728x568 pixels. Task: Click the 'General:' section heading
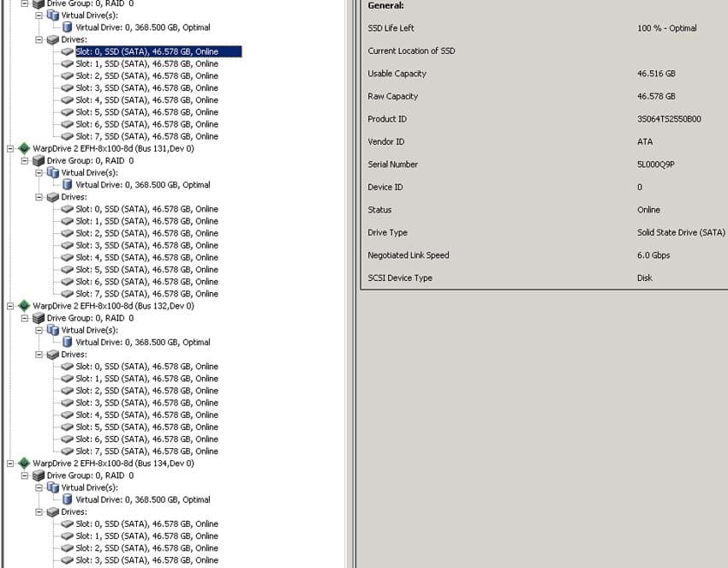[385, 6]
